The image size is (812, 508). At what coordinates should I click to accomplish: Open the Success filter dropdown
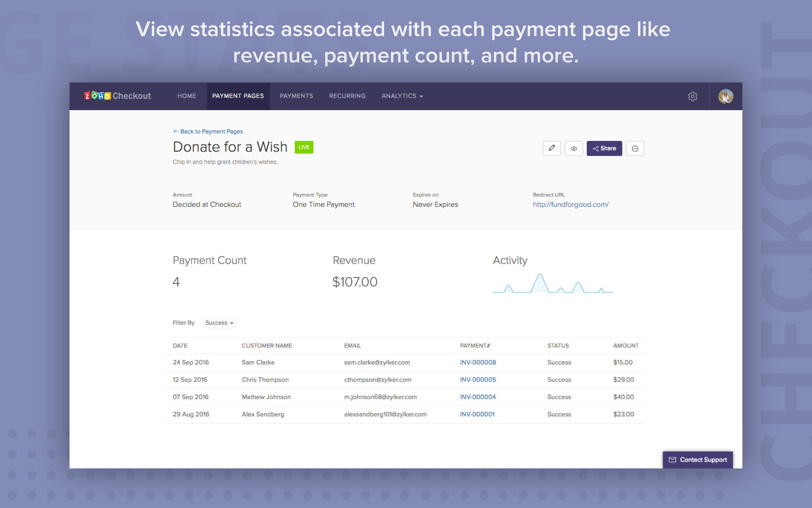(x=219, y=323)
